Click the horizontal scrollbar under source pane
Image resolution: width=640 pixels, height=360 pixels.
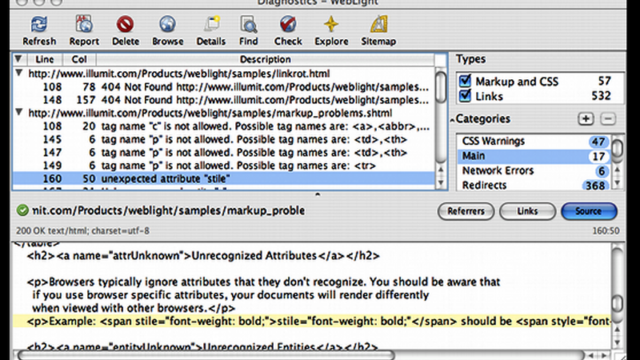(x=300, y=355)
